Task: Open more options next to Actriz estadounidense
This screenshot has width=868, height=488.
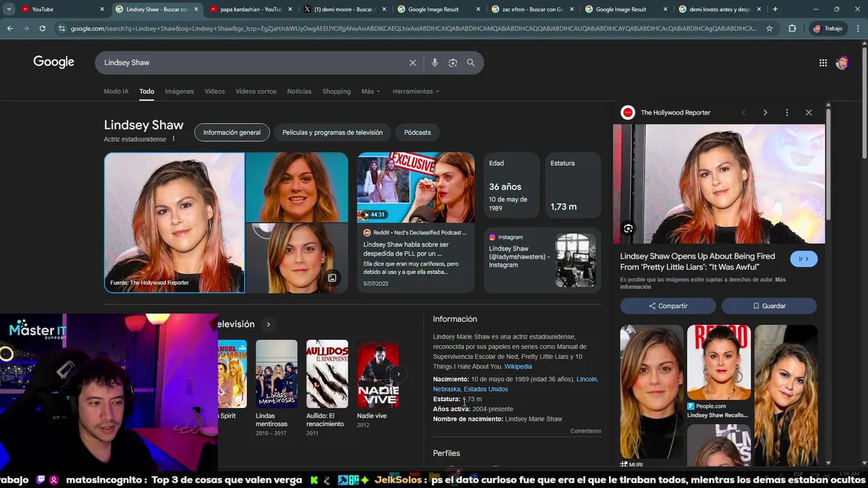Action: point(173,139)
